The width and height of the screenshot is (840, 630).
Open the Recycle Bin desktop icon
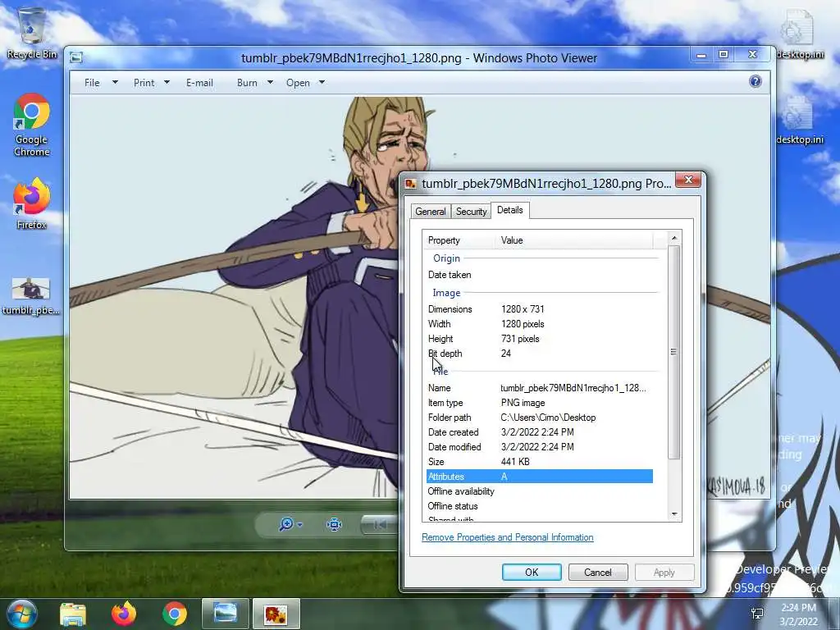(32, 33)
